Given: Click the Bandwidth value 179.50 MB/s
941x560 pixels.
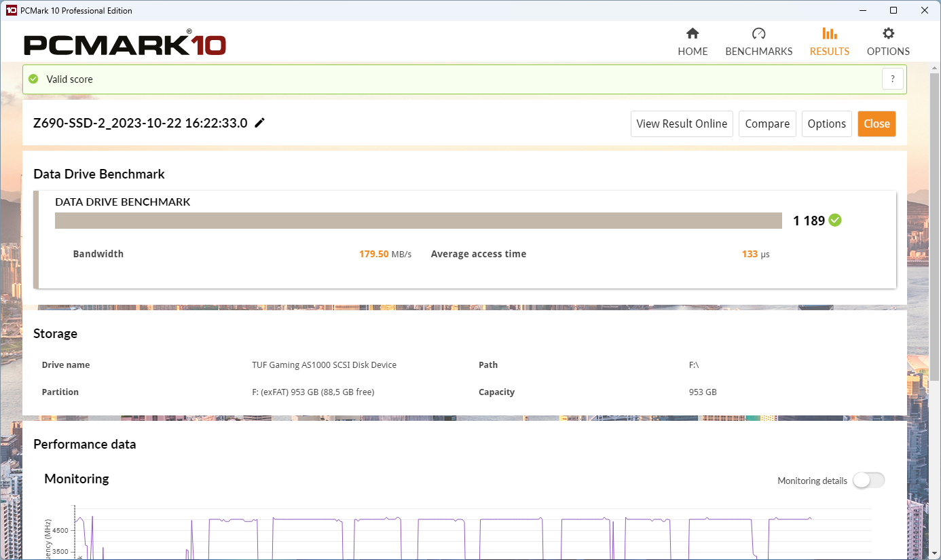Looking at the screenshot, I should (x=385, y=254).
